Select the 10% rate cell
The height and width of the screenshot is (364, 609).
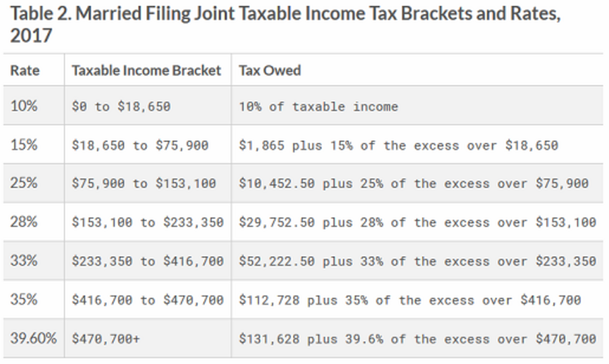[x=24, y=106]
